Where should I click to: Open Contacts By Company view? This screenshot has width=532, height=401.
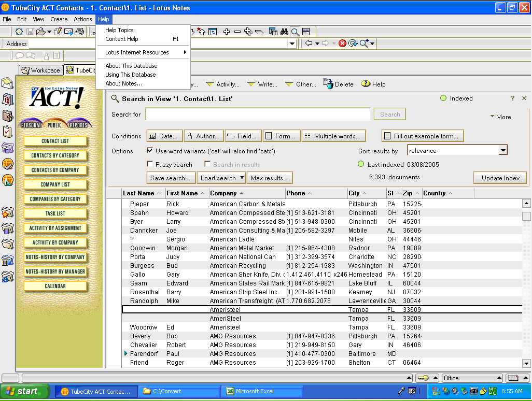[x=55, y=170]
